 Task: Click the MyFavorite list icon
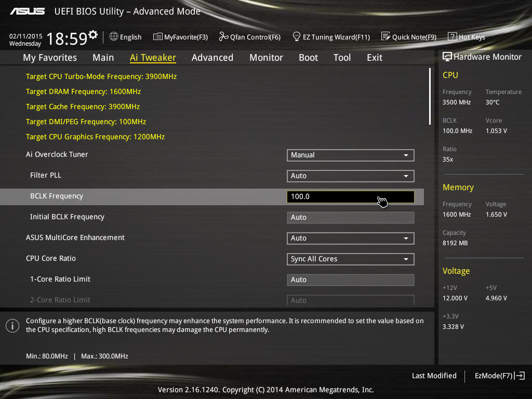(157, 37)
